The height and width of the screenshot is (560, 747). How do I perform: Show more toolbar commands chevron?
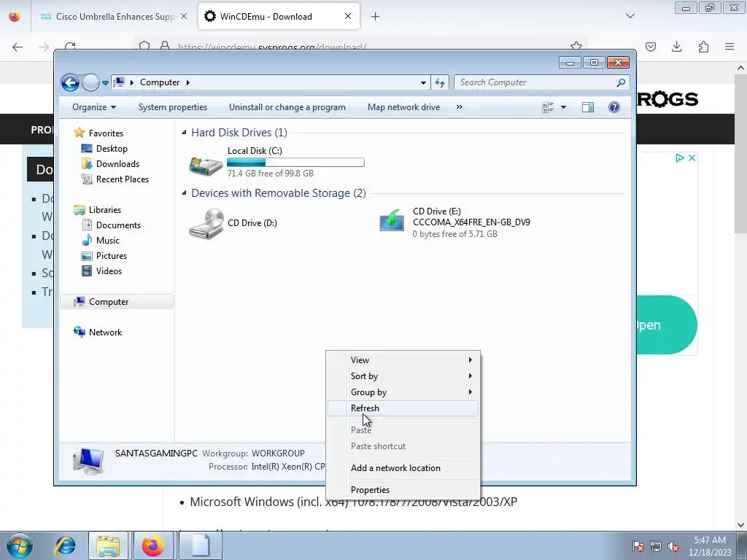[x=460, y=107]
